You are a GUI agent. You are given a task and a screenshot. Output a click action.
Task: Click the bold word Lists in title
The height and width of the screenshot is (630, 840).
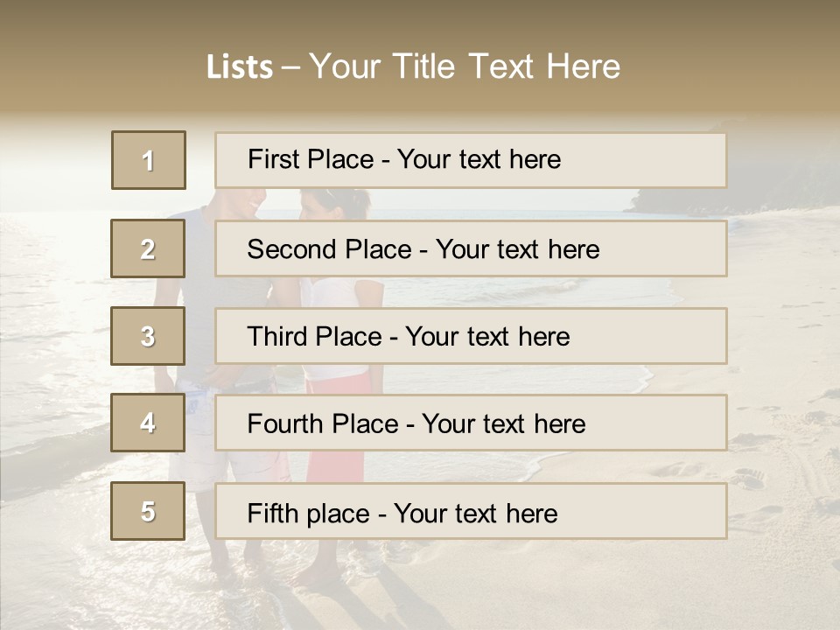240,67
